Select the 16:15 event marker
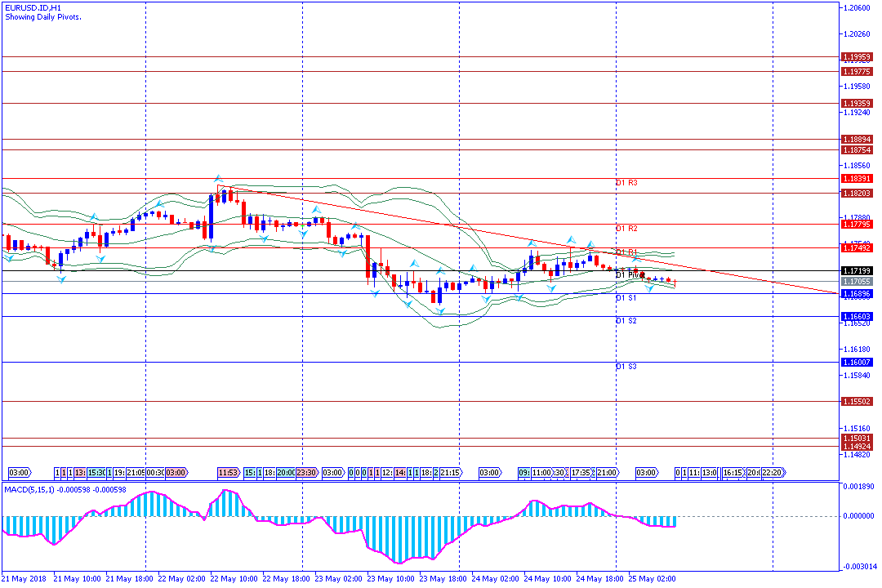The image size is (882, 588). pyautogui.click(x=733, y=473)
